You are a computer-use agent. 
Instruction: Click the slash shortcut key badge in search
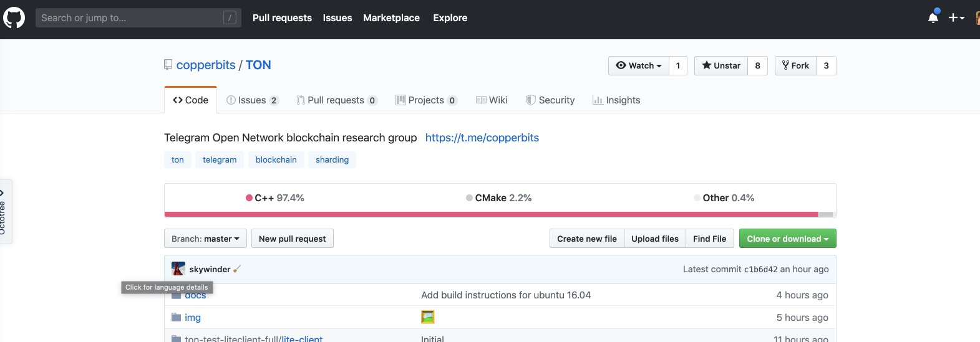[x=230, y=18]
